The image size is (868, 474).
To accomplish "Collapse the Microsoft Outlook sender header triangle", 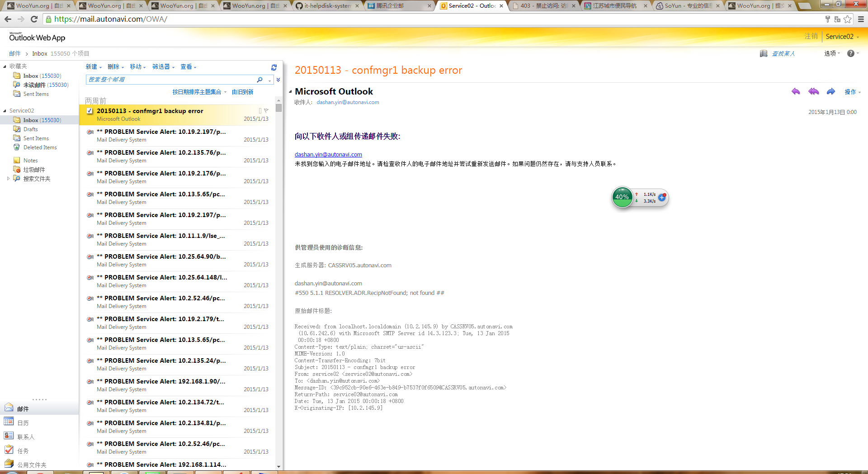I will [x=290, y=92].
